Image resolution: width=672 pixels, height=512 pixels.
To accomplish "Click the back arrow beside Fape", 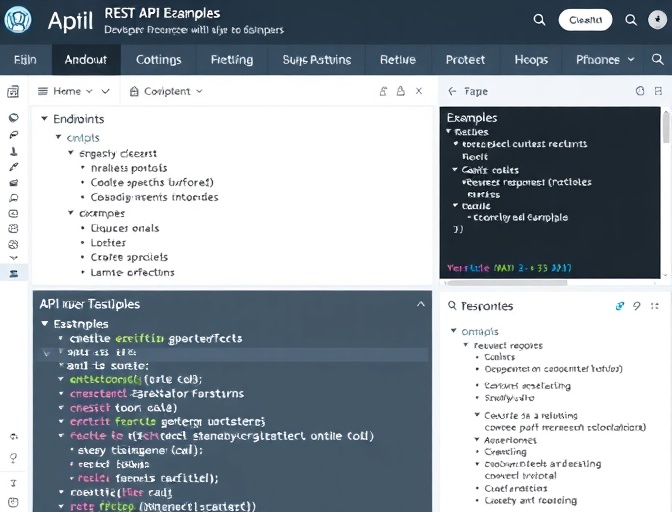I will coord(451,91).
